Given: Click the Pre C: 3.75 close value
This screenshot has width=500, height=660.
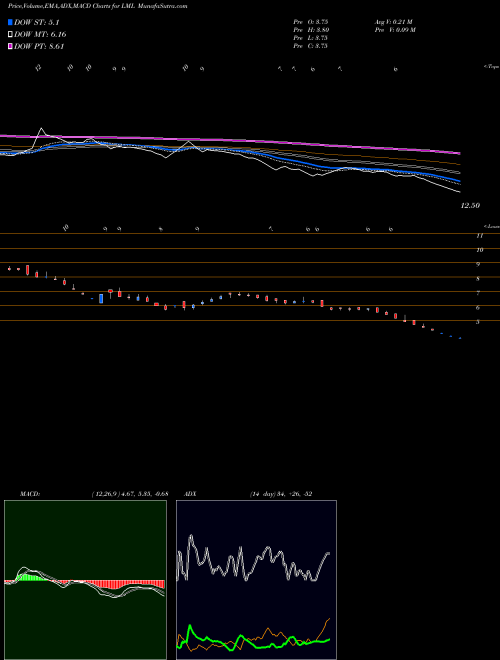Looking at the screenshot, I should pyautogui.click(x=311, y=46).
